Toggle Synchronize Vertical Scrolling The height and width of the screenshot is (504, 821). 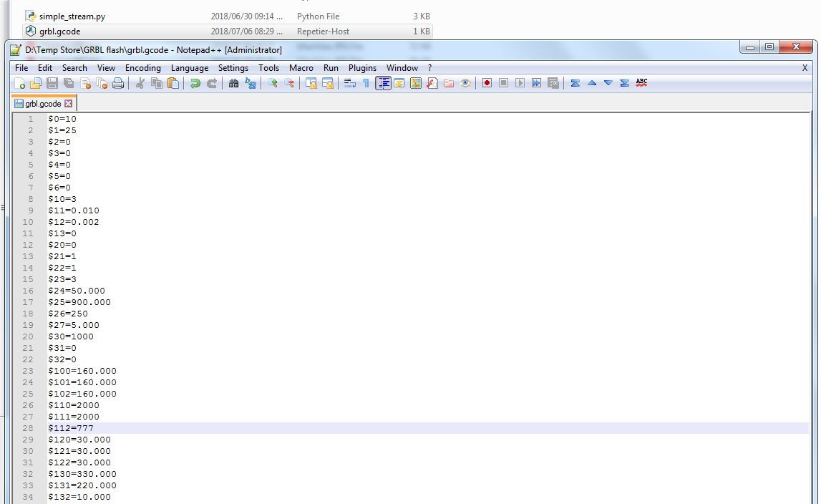[x=575, y=83]
